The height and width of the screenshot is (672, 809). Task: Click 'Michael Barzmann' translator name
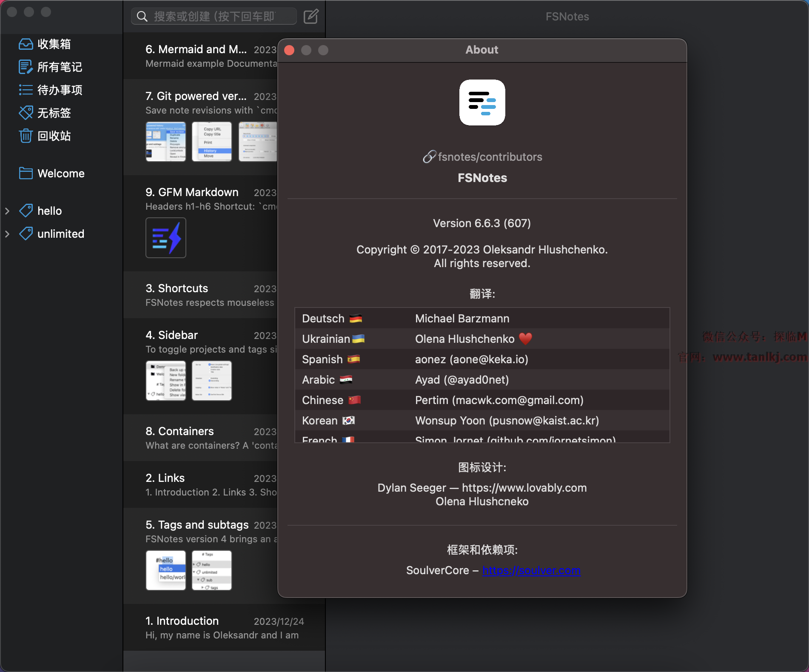(x=462, y=319)
